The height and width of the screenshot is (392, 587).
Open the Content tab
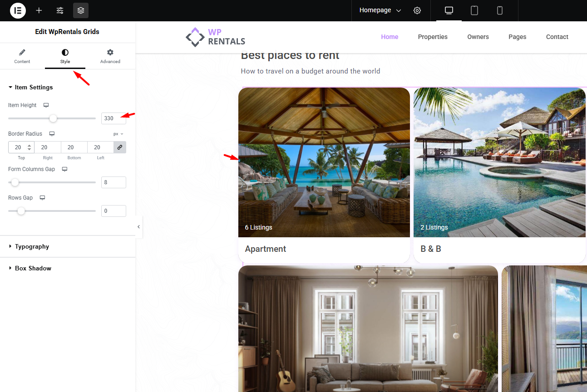click(22, 56)
